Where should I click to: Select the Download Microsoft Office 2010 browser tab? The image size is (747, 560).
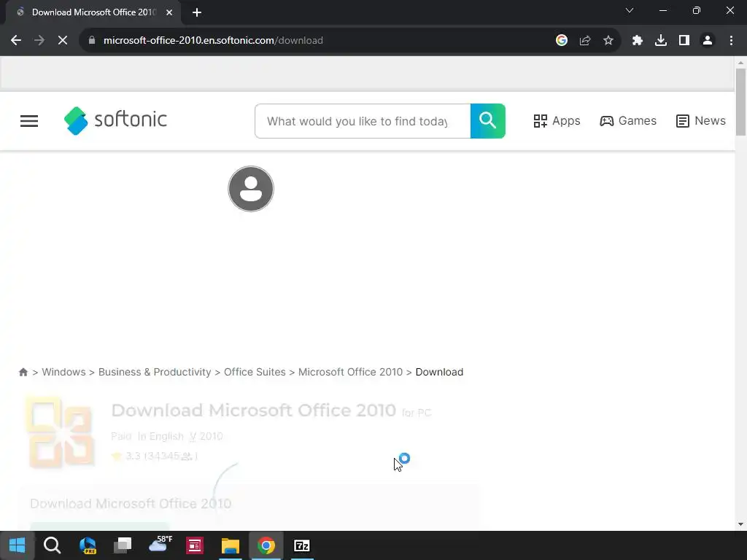[93, 12]
